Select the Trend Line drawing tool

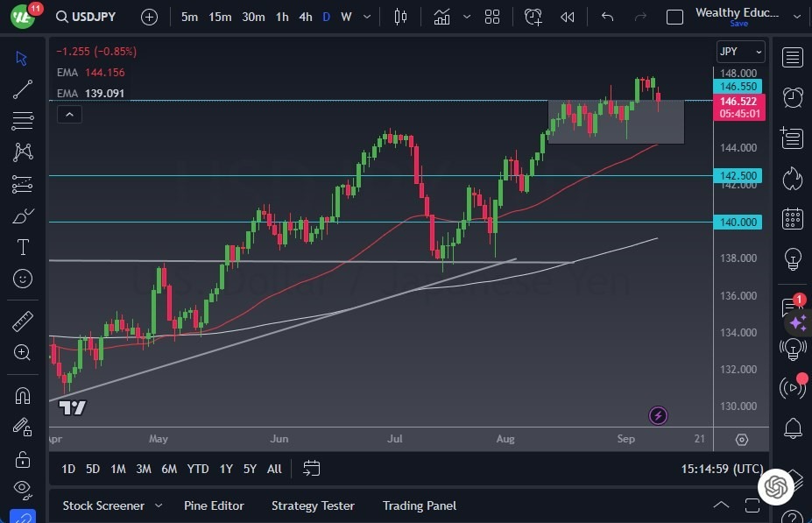coord(22,88)
